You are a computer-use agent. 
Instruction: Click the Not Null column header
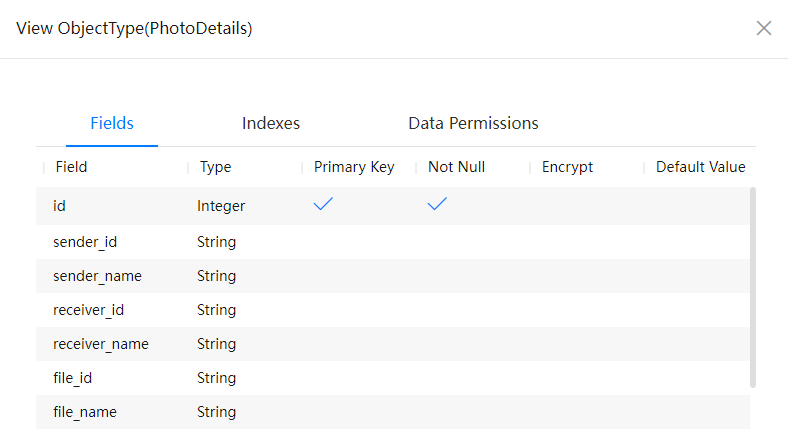tap(456, 167)
